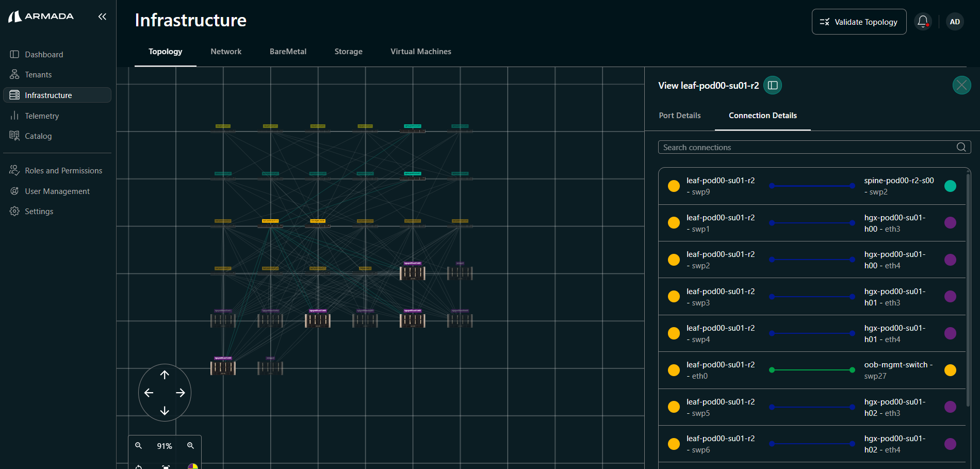This screenshot has width=980, height=469.
Task: Zoom out of the topology canvas
Action: pos(138,446)
